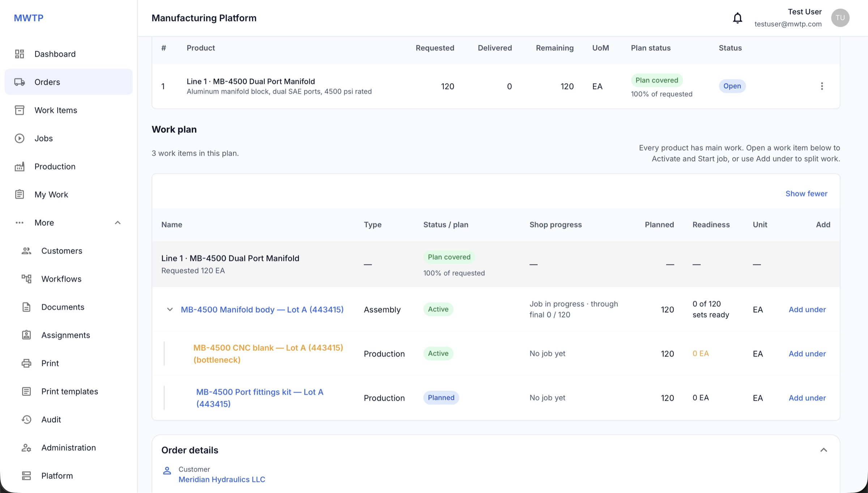
Task: Click the Show fewer link
Action: pyautogui.click(x=807, y=194)
